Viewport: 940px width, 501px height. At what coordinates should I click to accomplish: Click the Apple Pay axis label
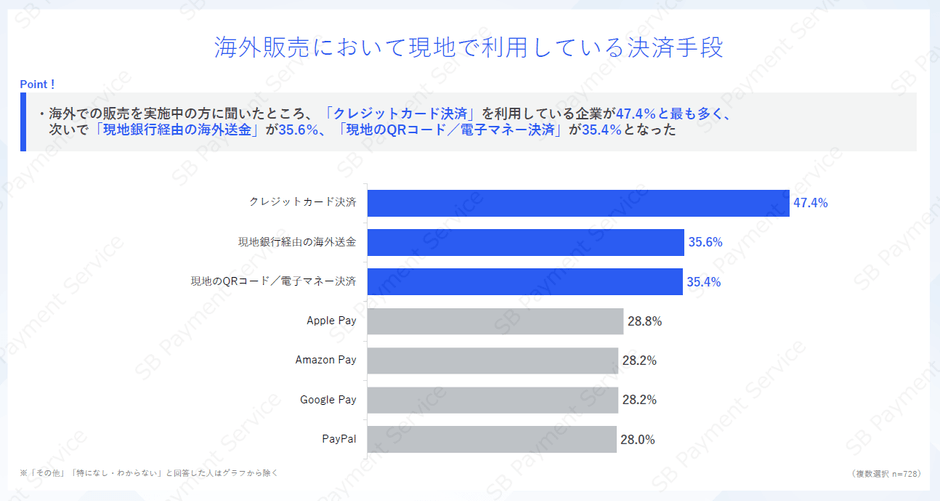[x=331, y=321]
